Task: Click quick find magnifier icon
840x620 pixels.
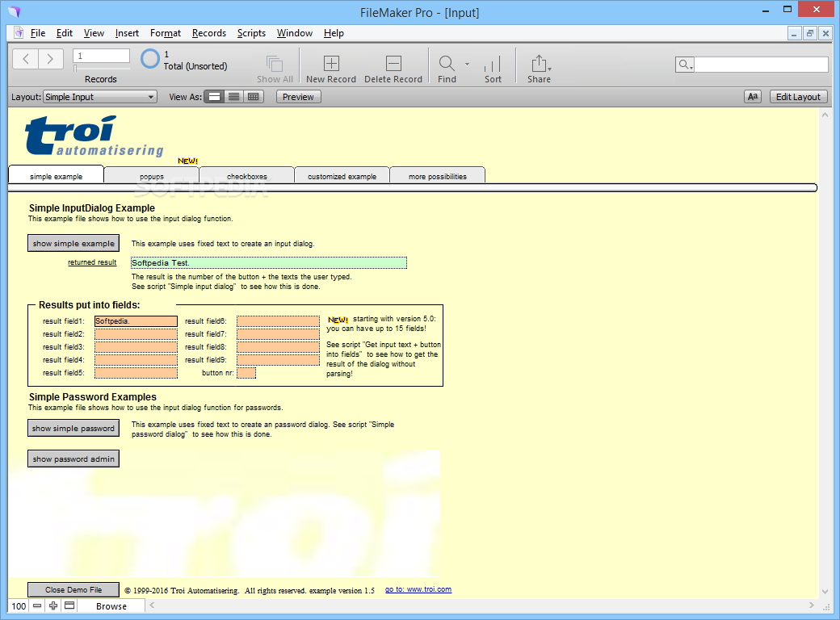Action: pos(685,65)
